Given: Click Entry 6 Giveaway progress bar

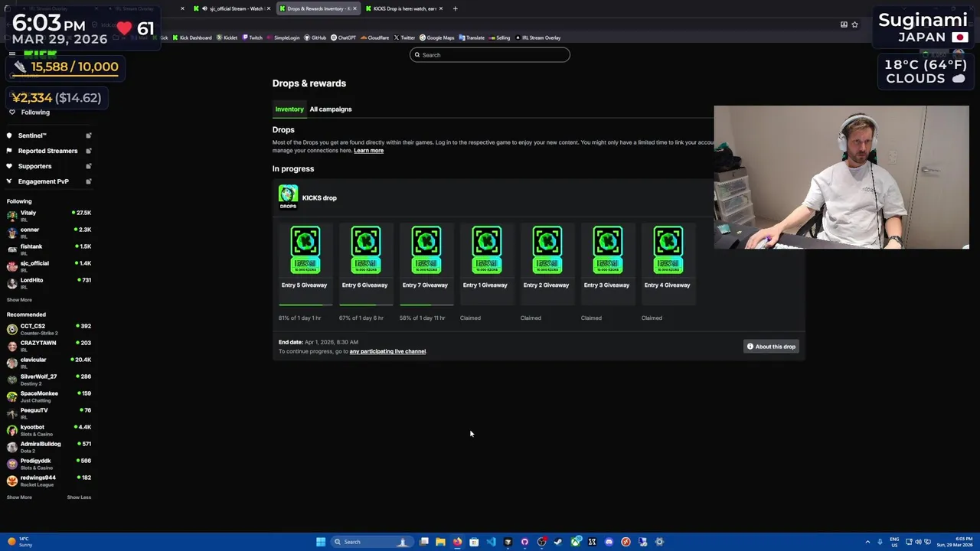Looking at the screenshot, I should click(x=366, y=305).
